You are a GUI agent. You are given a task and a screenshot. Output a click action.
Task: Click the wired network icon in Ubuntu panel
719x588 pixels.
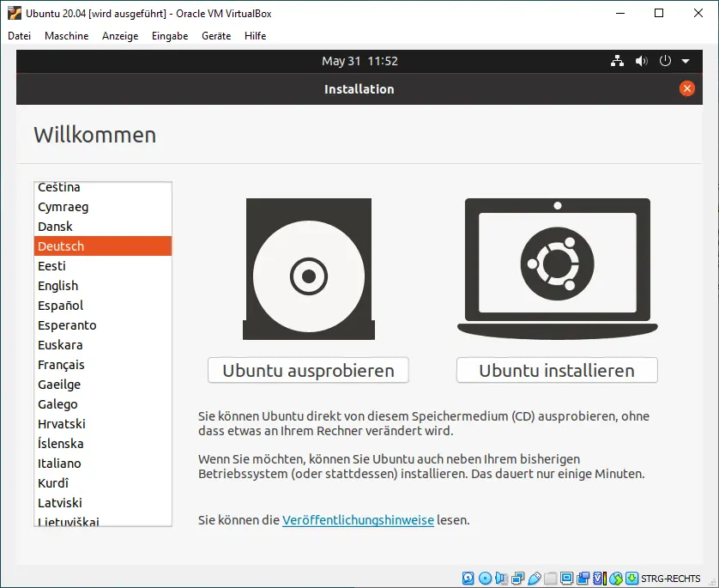coord(617,62)
